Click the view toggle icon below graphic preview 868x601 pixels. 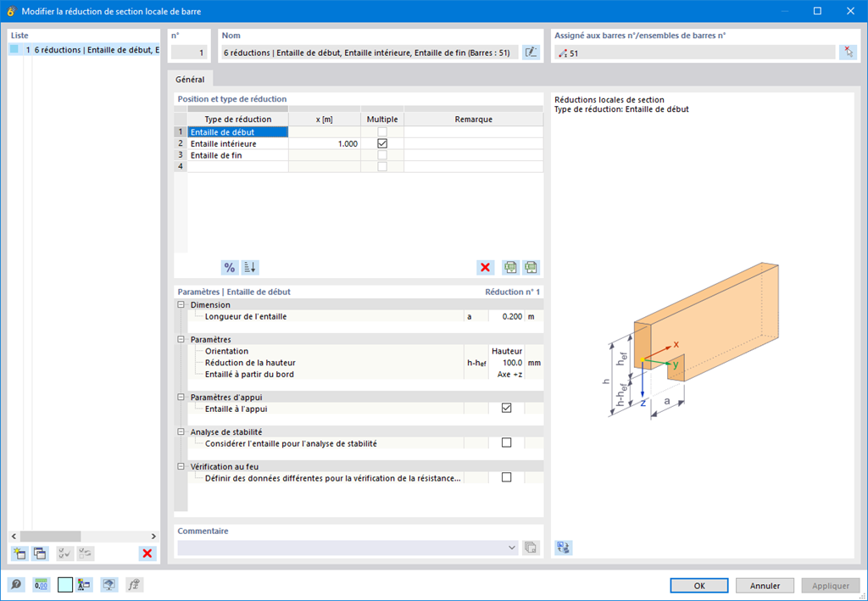tap(564, 548)
